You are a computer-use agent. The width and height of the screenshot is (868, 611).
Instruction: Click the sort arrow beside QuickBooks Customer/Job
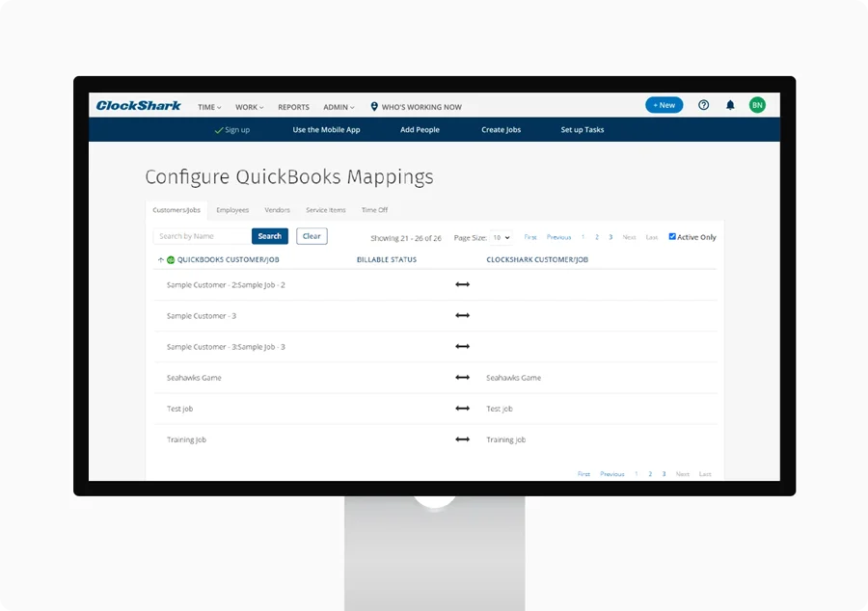coord(160,259)
